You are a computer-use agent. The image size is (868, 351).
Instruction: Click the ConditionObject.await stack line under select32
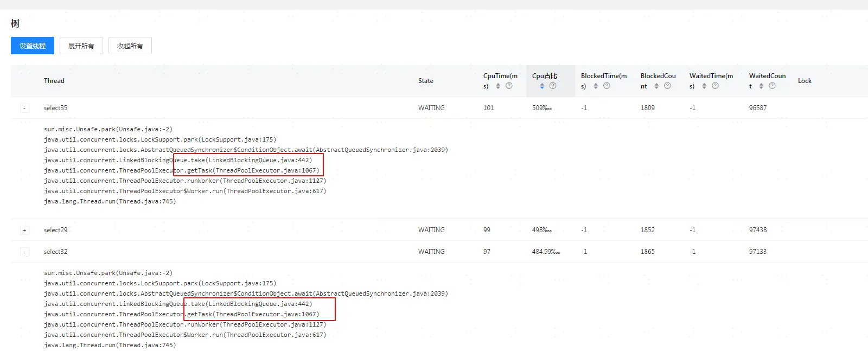246,293
